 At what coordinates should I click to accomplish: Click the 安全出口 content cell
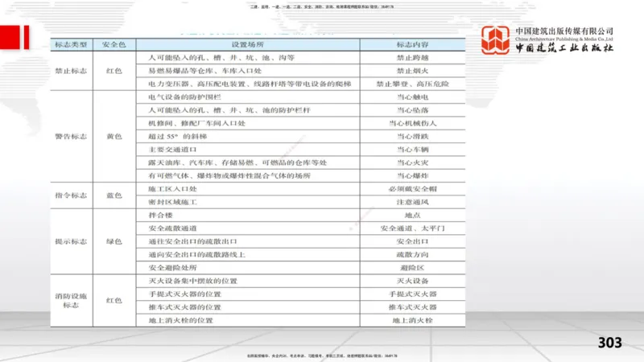[412, 241]
